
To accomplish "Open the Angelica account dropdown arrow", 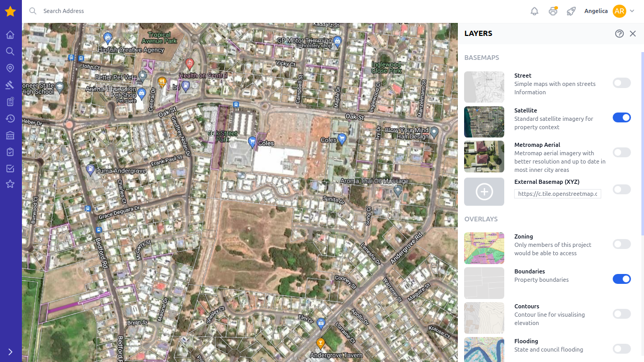I will 632,11.
